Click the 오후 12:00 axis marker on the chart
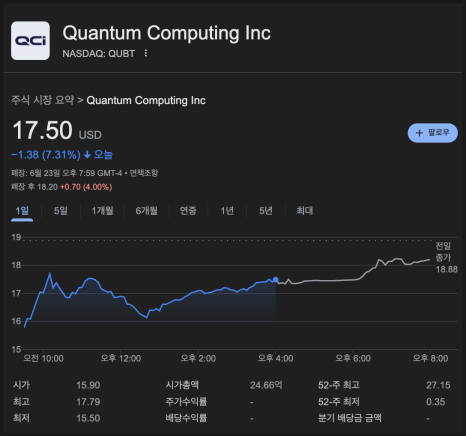This screenshot has height=436, width=466. click(x=121, y=358)
